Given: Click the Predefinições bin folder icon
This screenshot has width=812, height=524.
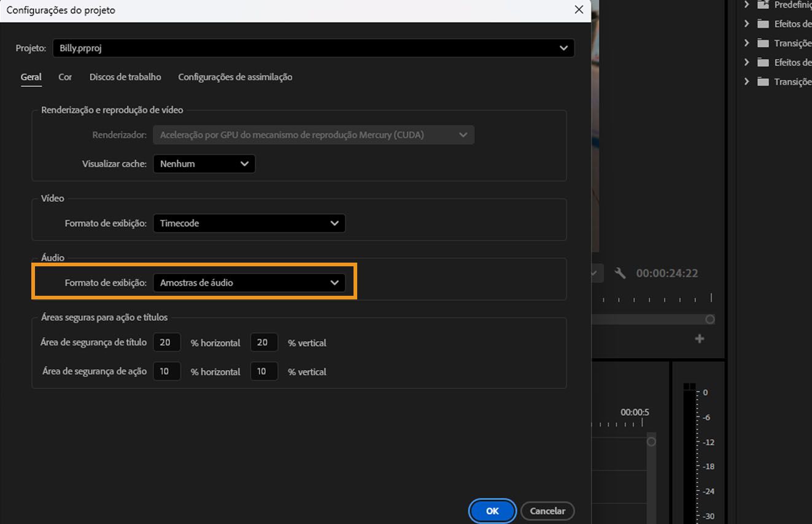Looking at the screenshot, I should (x=763, y=4).
